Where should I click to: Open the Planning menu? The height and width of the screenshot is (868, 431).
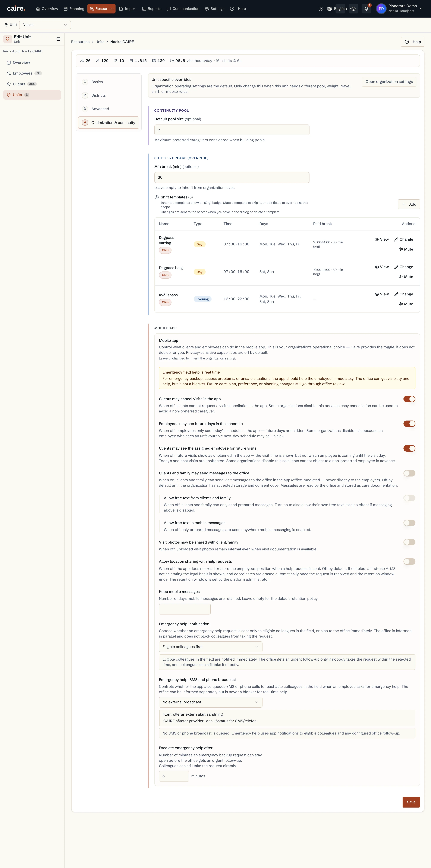tap(74, 9)
